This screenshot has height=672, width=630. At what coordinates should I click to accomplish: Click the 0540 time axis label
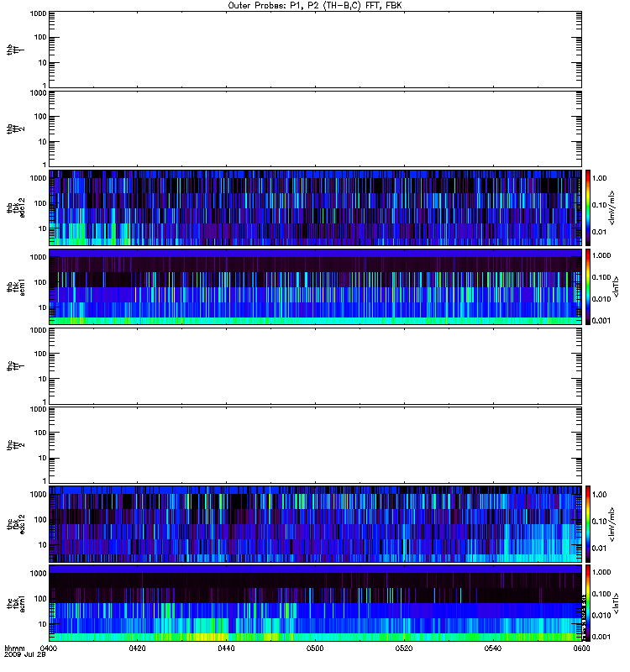point(493,648)
